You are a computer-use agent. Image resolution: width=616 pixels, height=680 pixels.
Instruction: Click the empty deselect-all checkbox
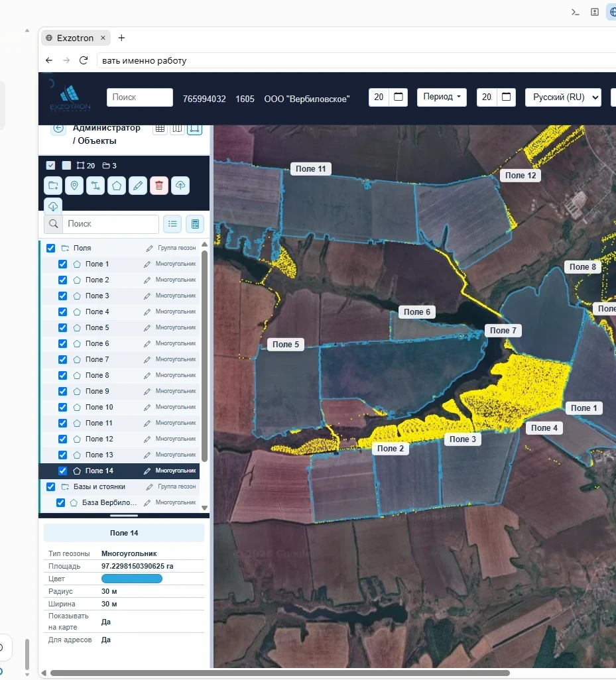point(66,165)
